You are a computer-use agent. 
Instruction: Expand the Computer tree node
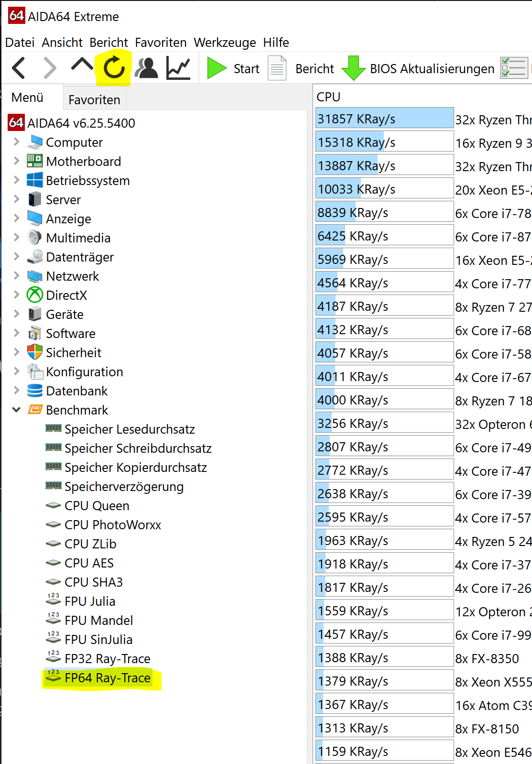tap(17, 142)
